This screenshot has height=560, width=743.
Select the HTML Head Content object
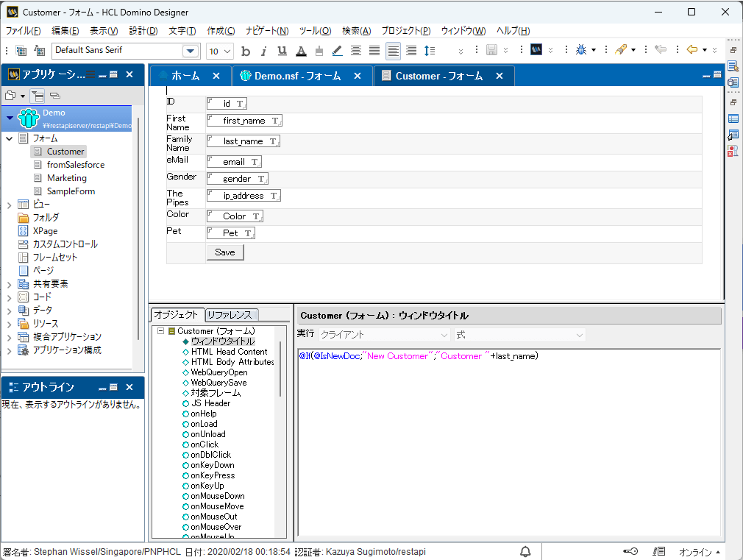pyautogui.click(x=230, y=352)
